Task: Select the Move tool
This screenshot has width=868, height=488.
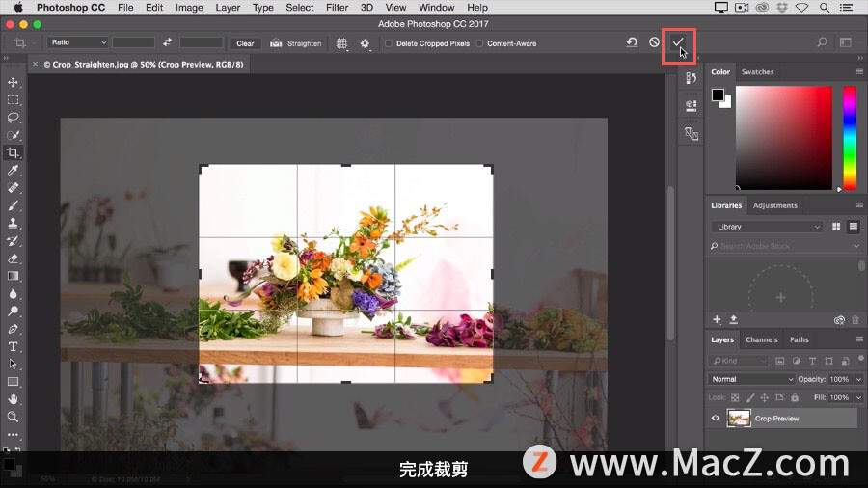Action: [x=13, y=82]
